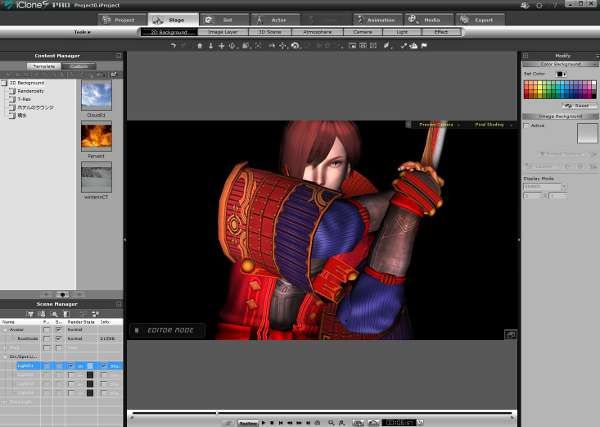Click the Actor tab's figure icon

click(x=259, y=20)
